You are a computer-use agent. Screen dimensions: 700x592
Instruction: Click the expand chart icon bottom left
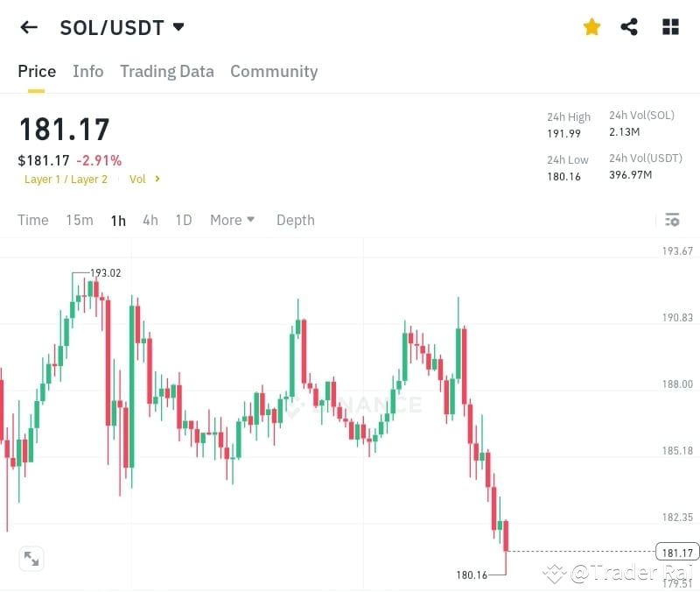[x=31, y=559]
